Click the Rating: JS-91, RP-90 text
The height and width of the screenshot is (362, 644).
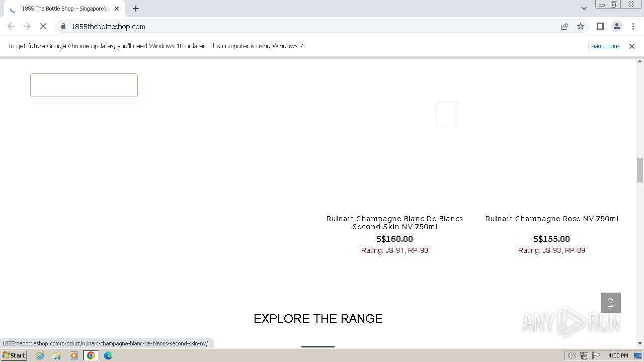tap(394, 250)
